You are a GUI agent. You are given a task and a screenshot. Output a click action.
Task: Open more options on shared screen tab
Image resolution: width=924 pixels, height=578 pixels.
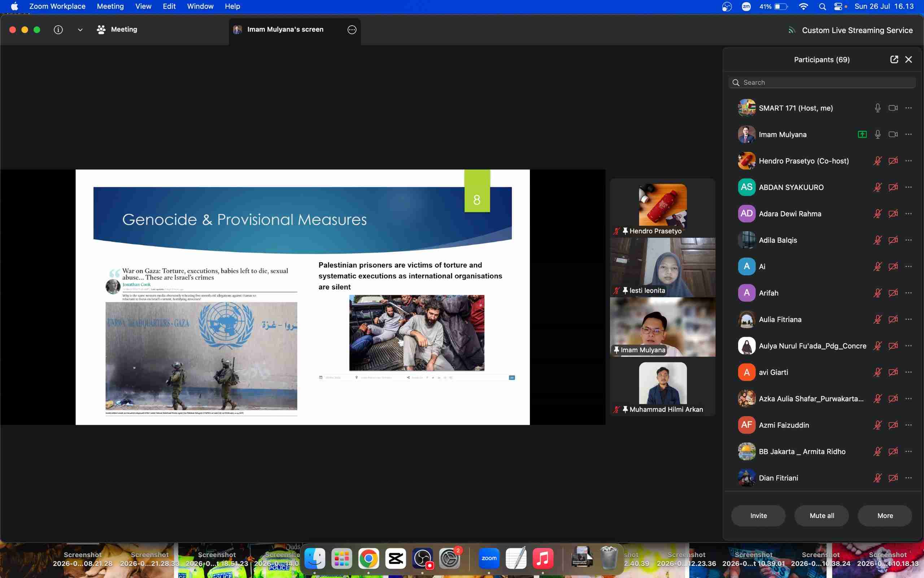click(x=352, y=29)
